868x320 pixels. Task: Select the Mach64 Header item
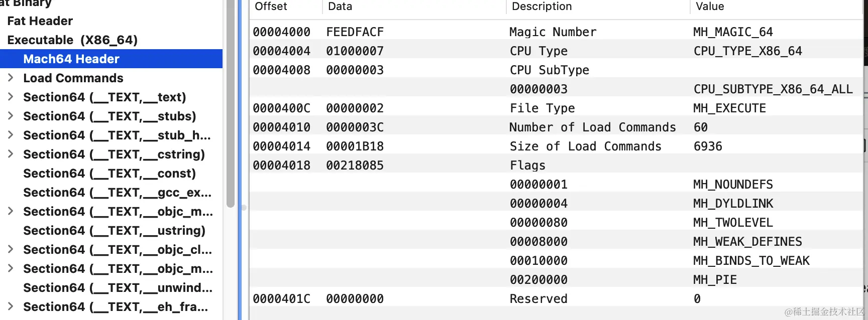(71, 59)
